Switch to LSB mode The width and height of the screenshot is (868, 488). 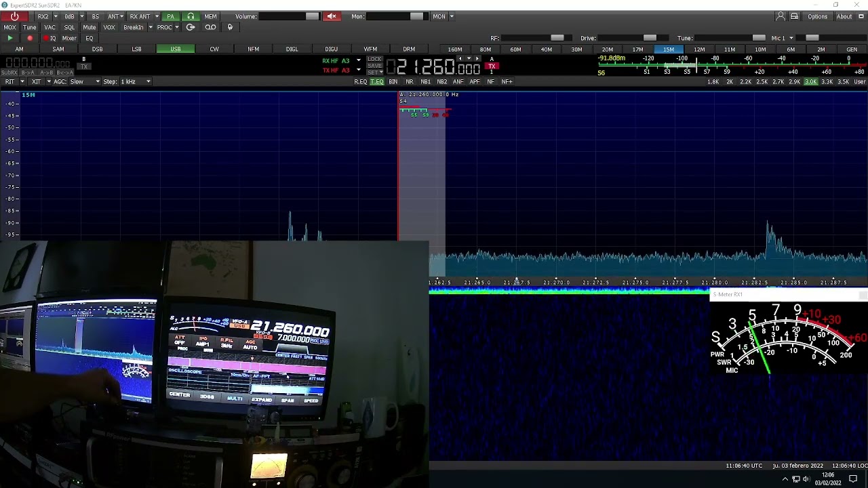point(136,49)
